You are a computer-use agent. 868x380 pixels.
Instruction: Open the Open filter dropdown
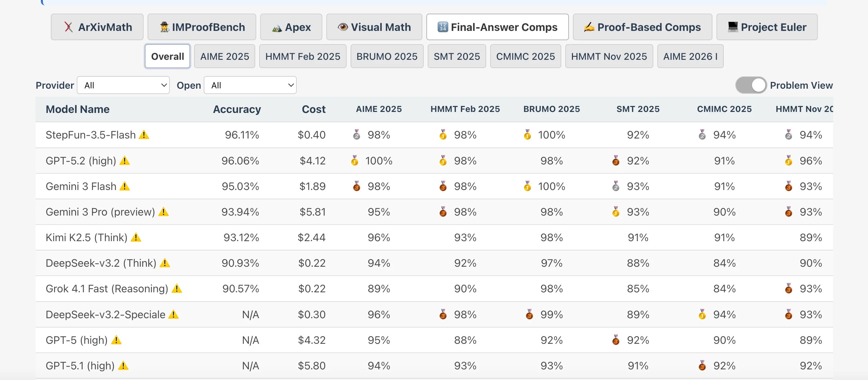(x=250, y=85)
